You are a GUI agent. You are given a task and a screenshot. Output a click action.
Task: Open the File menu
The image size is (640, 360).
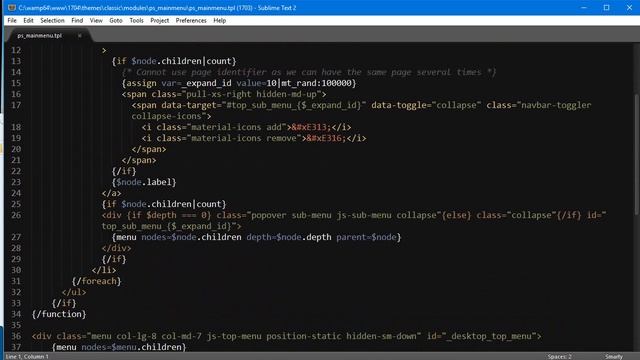pyautogui.click(x=12, y=20)
